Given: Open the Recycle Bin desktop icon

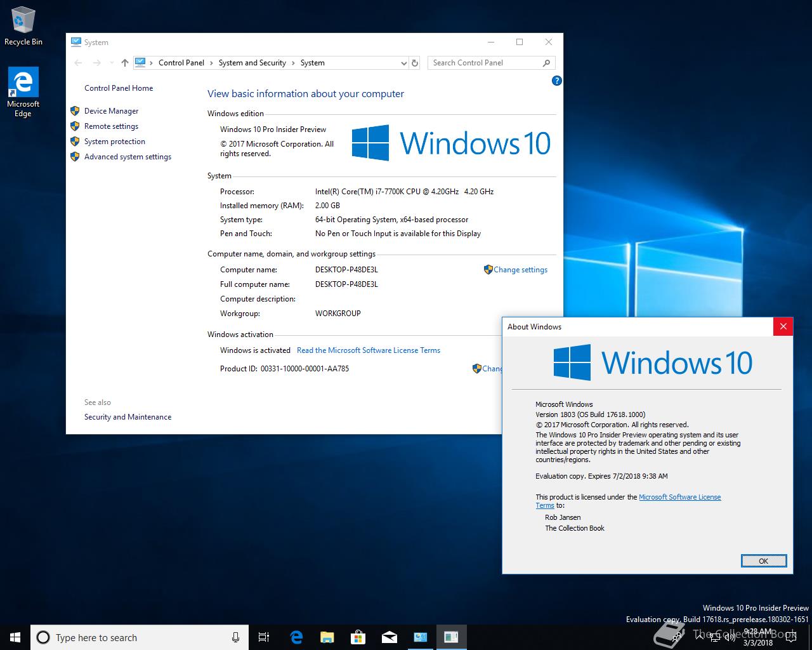Looking at the screenshot, I should (23, 26).
